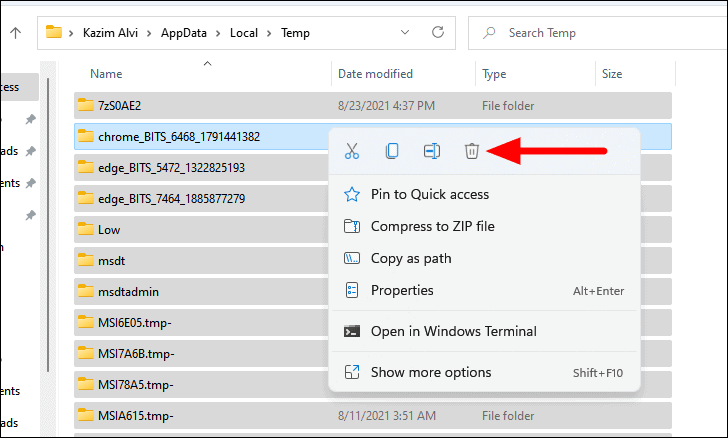Click the msdt folder icon
This screenshot has height=438, width=728.
tap(86, 260)
